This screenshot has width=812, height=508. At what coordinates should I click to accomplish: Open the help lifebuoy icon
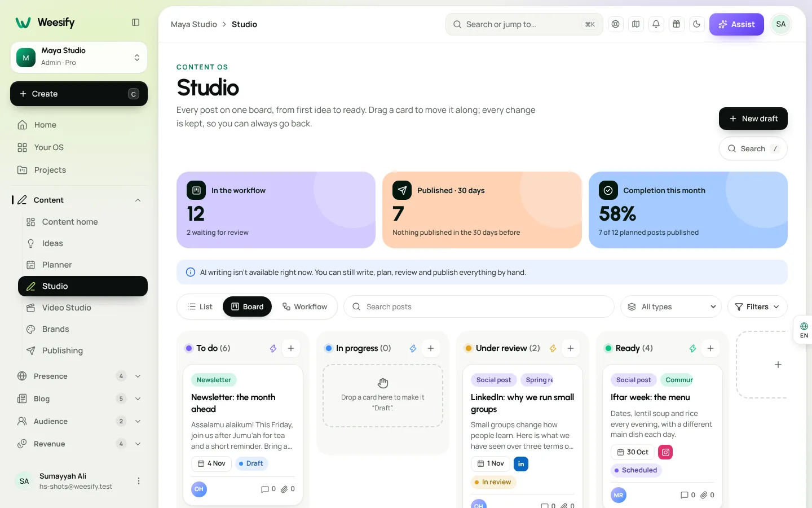[616, 24]
